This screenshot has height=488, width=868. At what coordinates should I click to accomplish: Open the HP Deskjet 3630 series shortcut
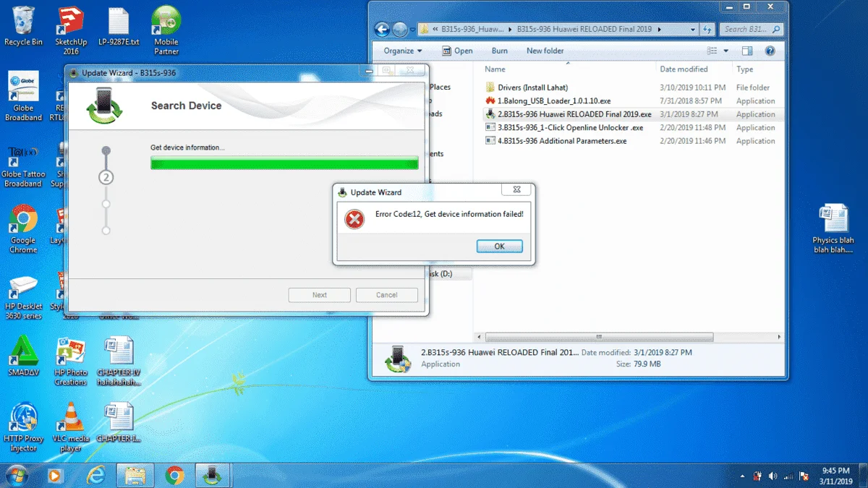click(x=23, y=296)
